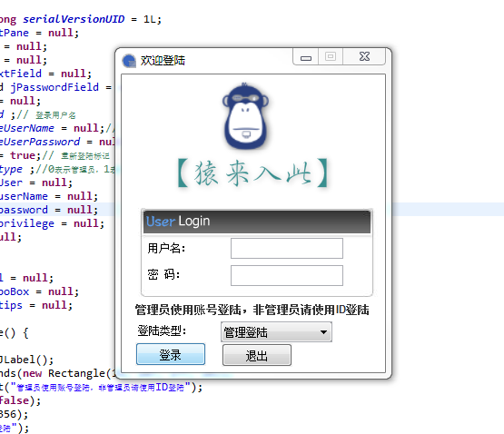Viewport: 504px width, 434px height.
Task: Click the dropdown arrow next to 管理登陆
Action: pos(323,332)
